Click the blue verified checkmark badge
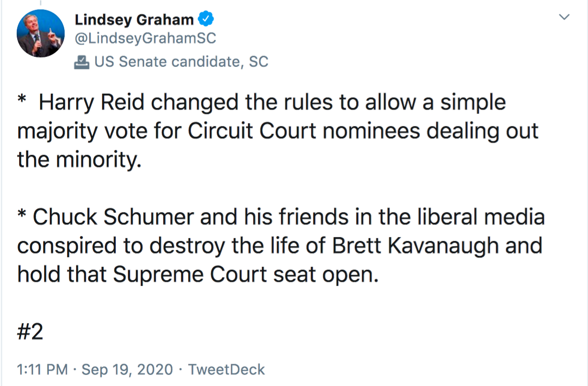Viewport: 588px width, 386px height. (x=206, y=20)
